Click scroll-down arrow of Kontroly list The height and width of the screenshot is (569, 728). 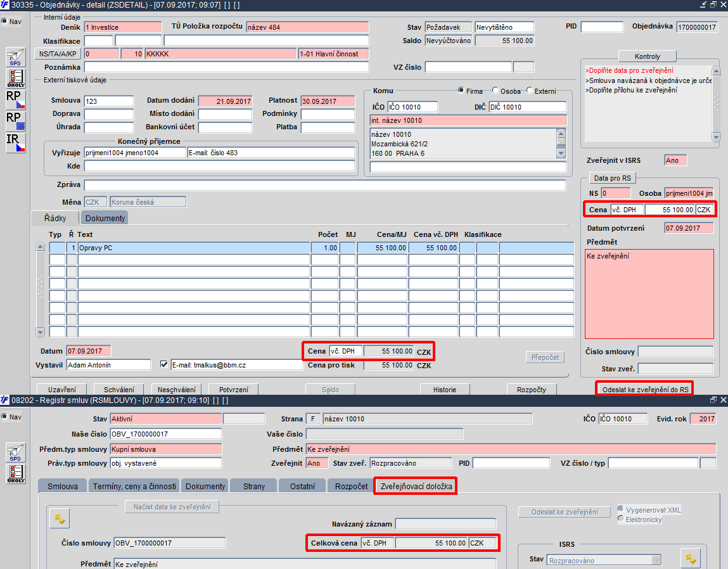click(717, 137)
